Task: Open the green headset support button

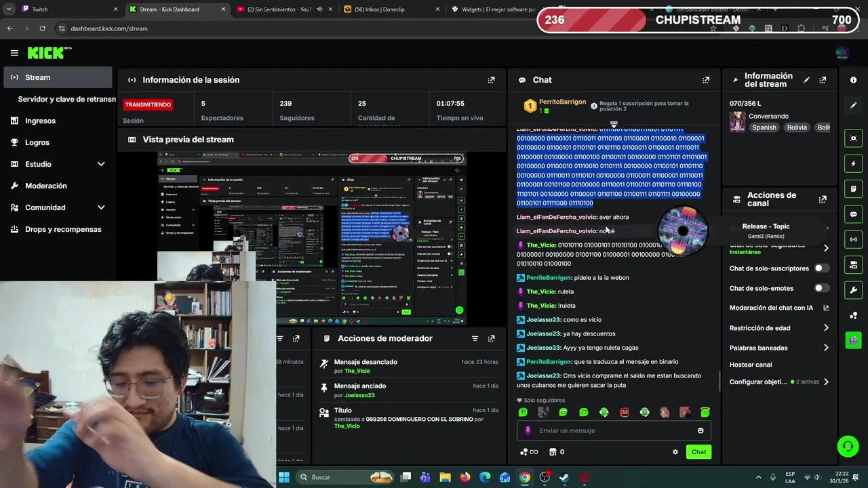Action: pyautogui.click(x=848, y=446)
